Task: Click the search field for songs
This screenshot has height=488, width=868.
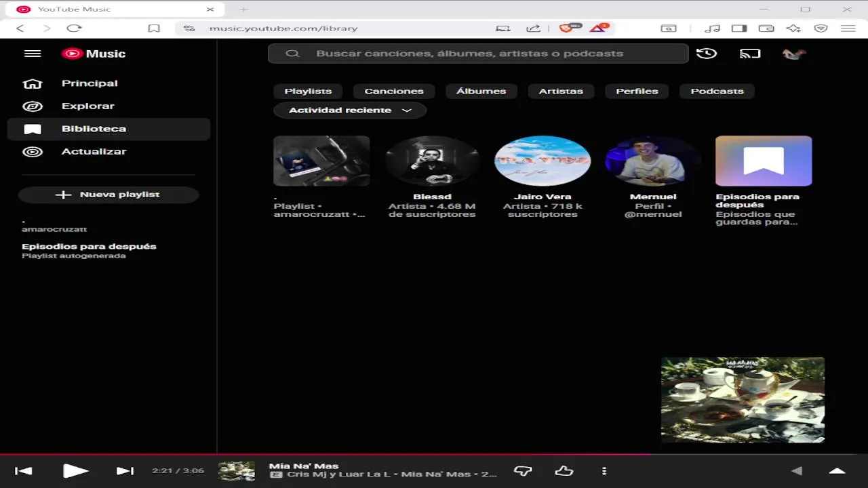Action: tap(478, 54)
